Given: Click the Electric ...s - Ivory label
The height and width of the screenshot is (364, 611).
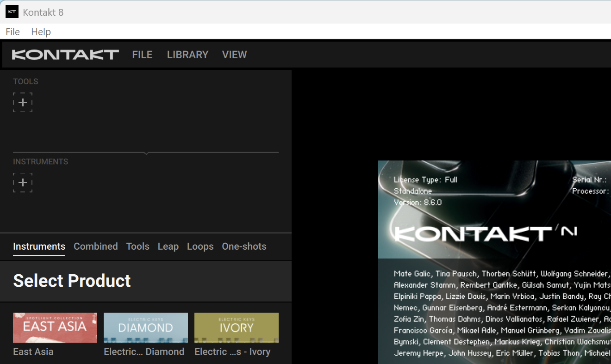Looking at the screenshot, I should (232, 352).
